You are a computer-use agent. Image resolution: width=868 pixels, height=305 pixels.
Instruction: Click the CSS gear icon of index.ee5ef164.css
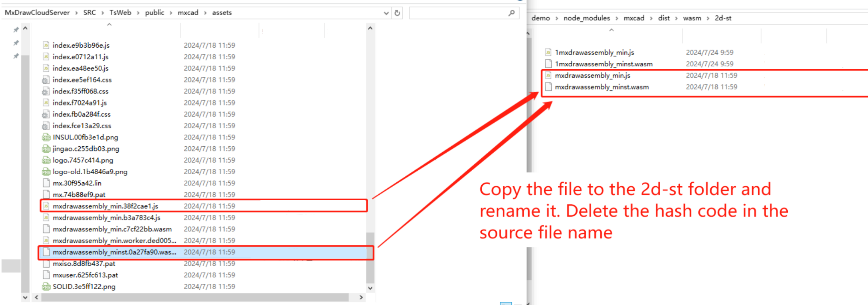coord(46,80)
